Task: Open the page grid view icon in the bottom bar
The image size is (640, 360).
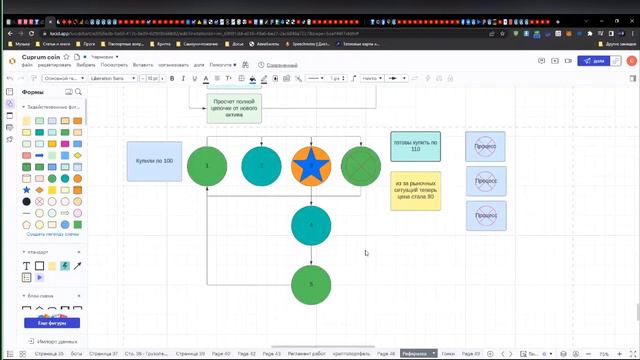Action: [x=23, y=354]
